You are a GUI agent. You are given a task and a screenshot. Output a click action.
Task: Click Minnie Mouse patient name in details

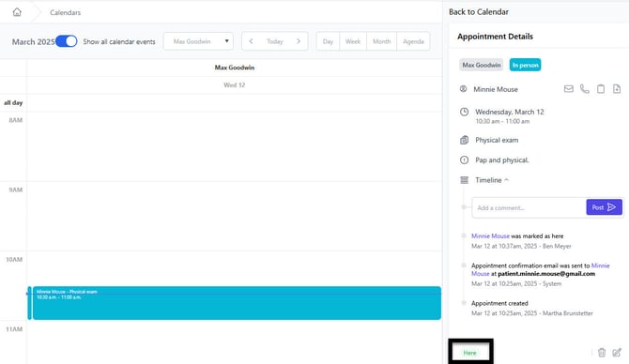(496, 89)
